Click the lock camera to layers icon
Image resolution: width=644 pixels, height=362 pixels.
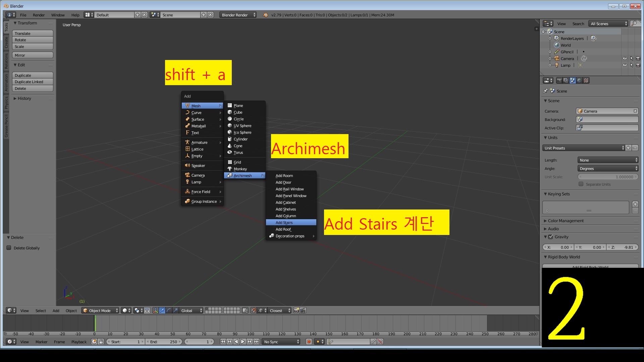(x=245, y=310)
